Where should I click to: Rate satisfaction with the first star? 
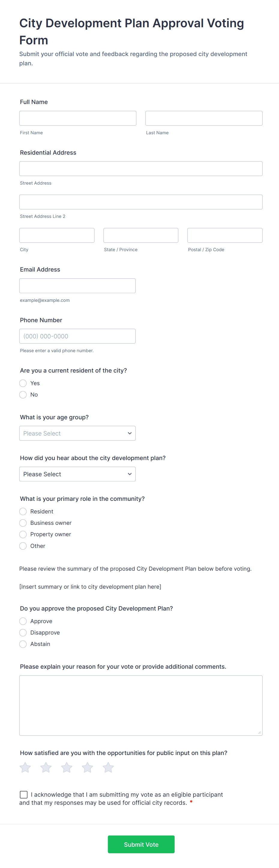(25, 767)
